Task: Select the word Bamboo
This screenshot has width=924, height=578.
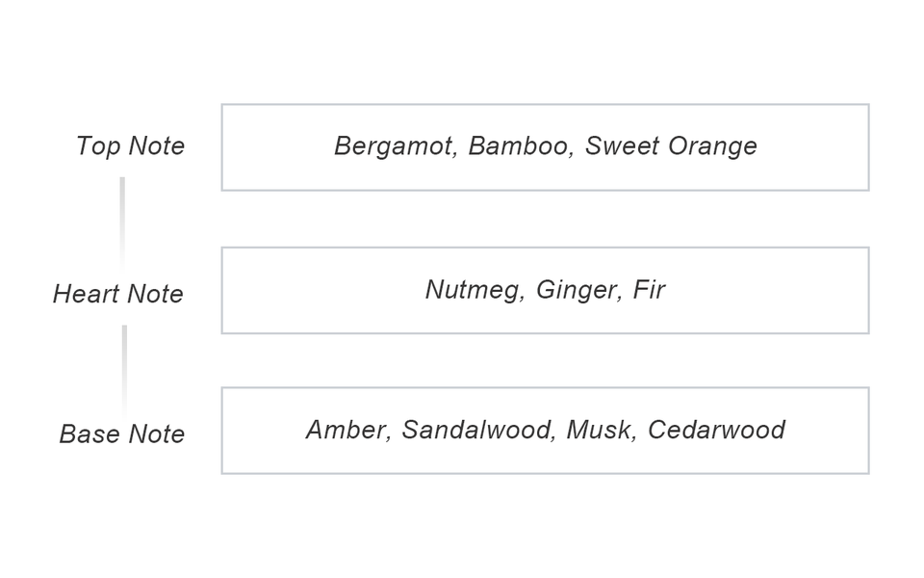Action: click(x=519, y=146)
